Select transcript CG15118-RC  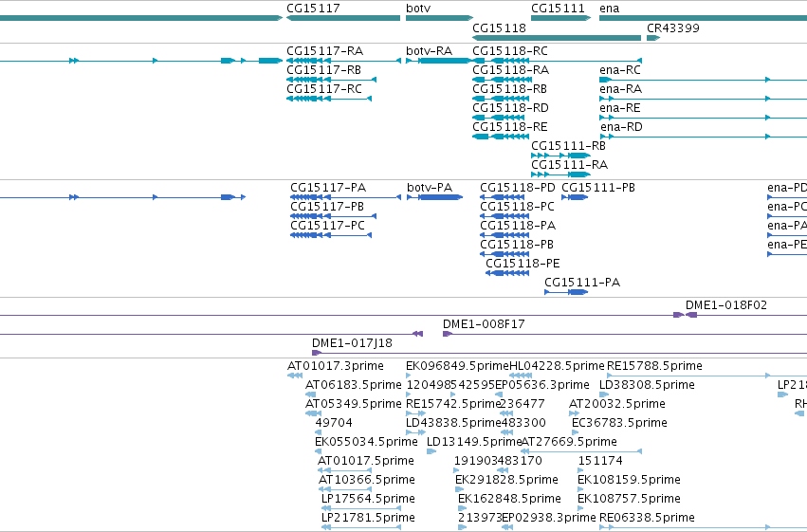[510, 51]
